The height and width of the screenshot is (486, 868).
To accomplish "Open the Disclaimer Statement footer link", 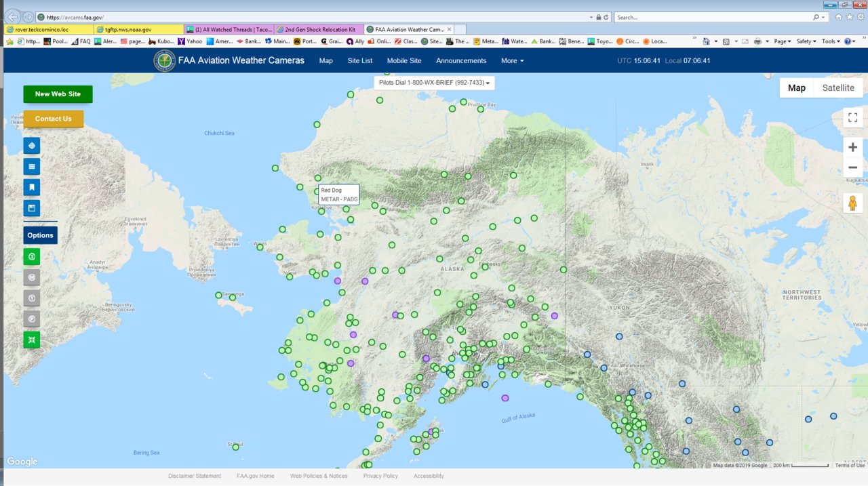I will pyautogui.click(x=195, y=476).
